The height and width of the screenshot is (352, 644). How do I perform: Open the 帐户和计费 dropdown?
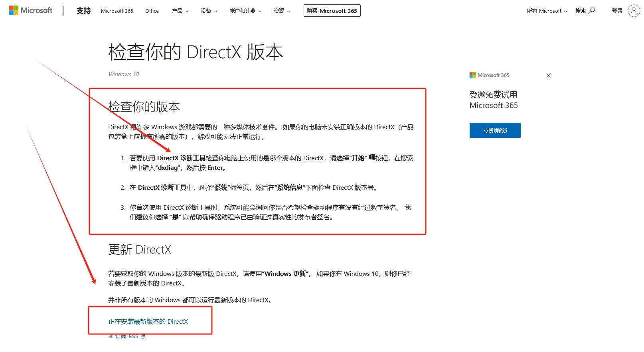[x=245, y=11]
